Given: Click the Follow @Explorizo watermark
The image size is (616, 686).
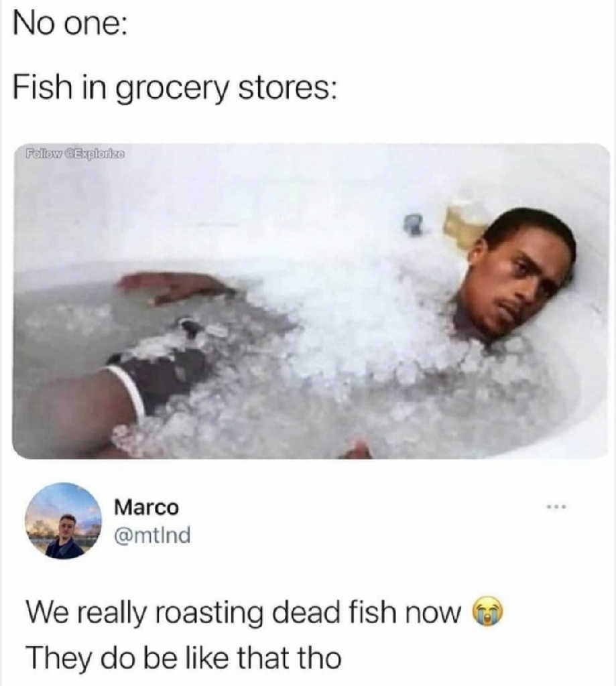Looking at the screenshot, I should [x=75, y=154].
